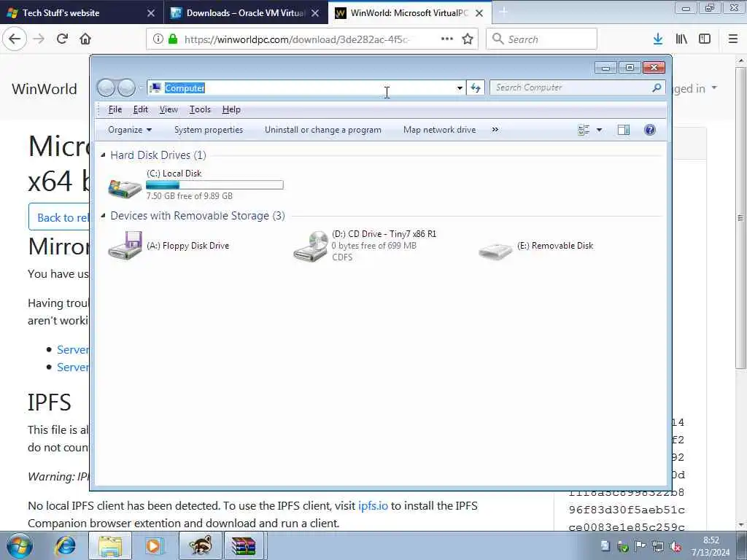
Task: Toggle Firefox sidebar icon
Action: click(705, 39)
